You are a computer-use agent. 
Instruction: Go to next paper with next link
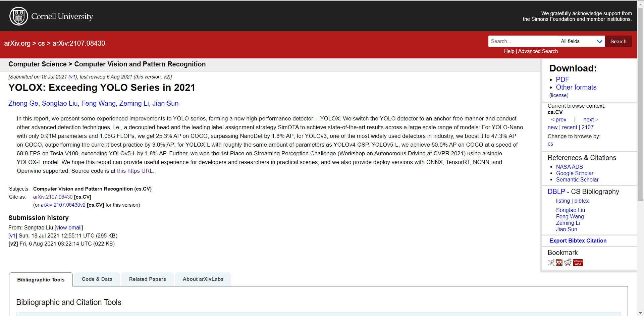click(591, 119)
